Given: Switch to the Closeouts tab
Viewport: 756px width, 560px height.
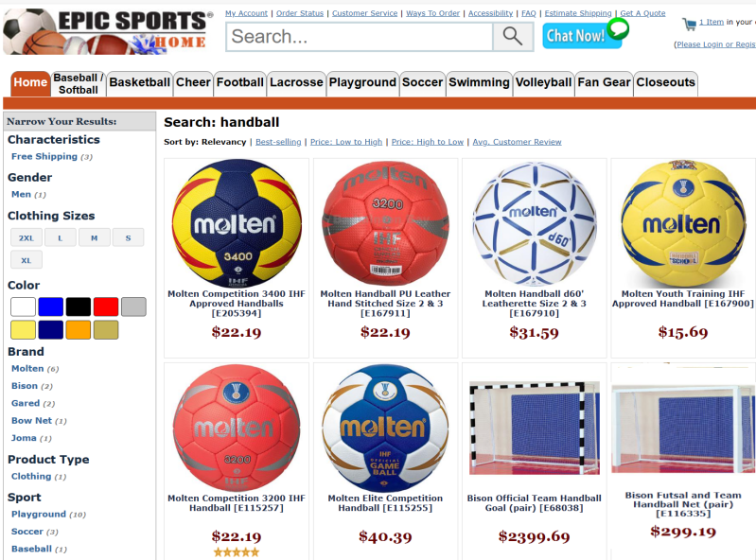Looking at the screenshot, I should [665, 83].
